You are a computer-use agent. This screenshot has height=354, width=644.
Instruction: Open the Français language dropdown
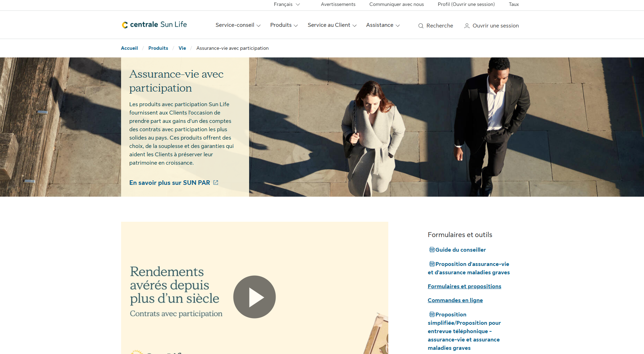(x=287, y=5)
